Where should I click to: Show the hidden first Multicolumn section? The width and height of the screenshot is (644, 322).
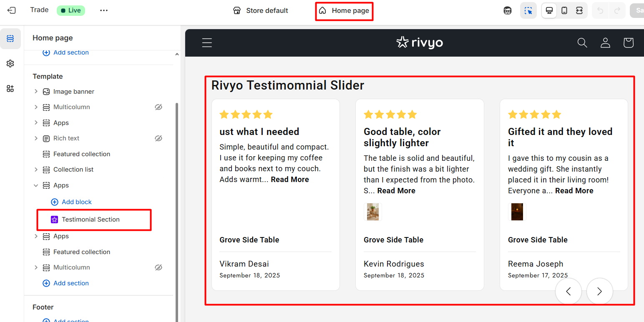pyautogui.click(x=158, y=107)
